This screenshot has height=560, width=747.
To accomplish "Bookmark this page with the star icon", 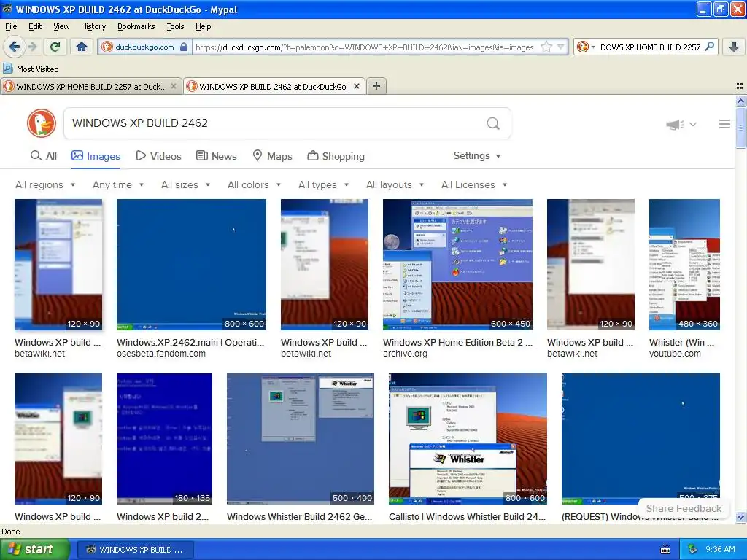I will (x=546, y=47).
